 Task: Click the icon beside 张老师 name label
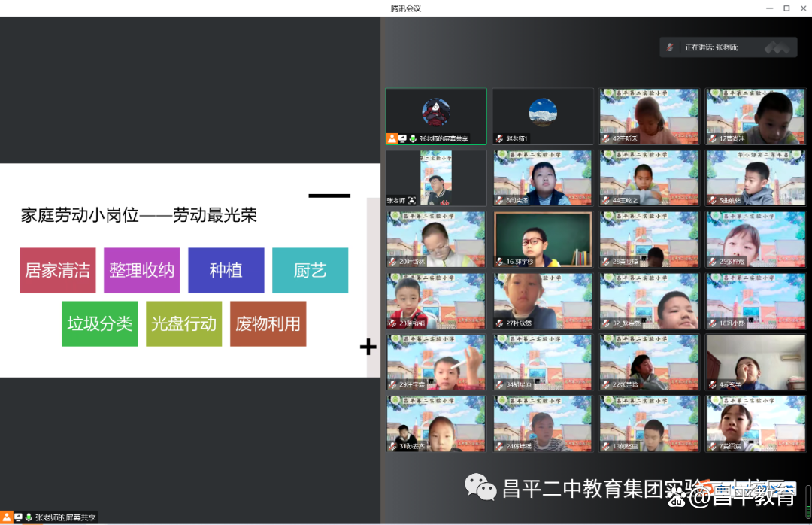pyautogui.click(x=412, y=200)
